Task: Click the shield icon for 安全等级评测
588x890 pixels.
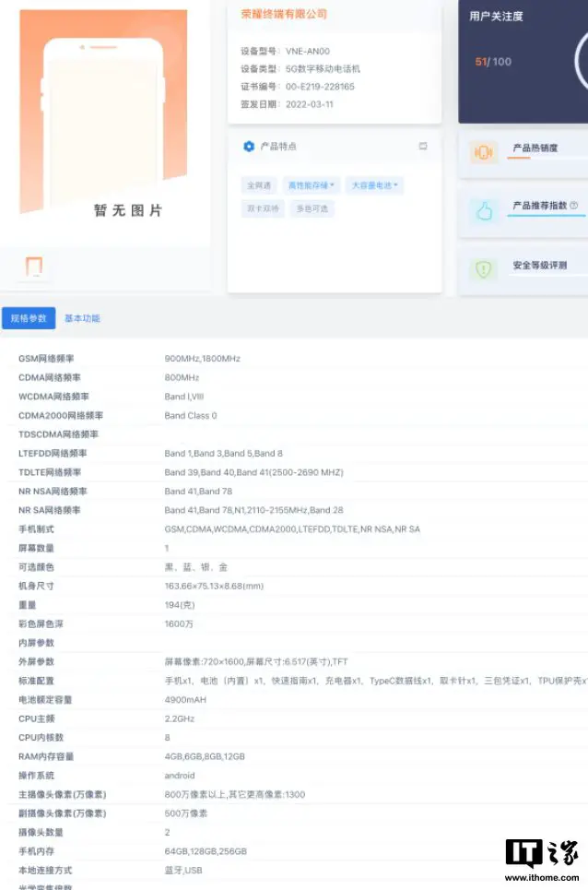Action: click(x=483, y=268)
